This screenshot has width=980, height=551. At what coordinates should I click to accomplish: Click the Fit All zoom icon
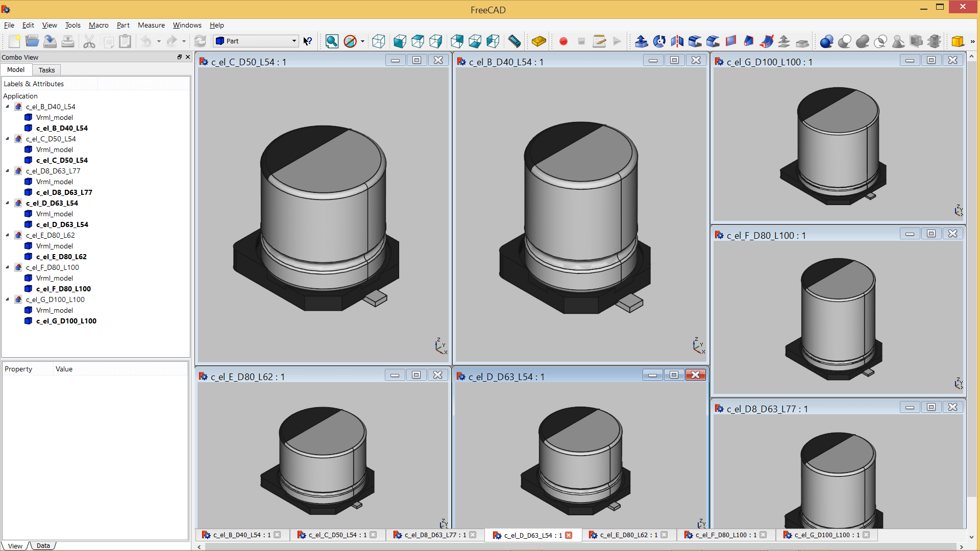click(x=332, y=41)
